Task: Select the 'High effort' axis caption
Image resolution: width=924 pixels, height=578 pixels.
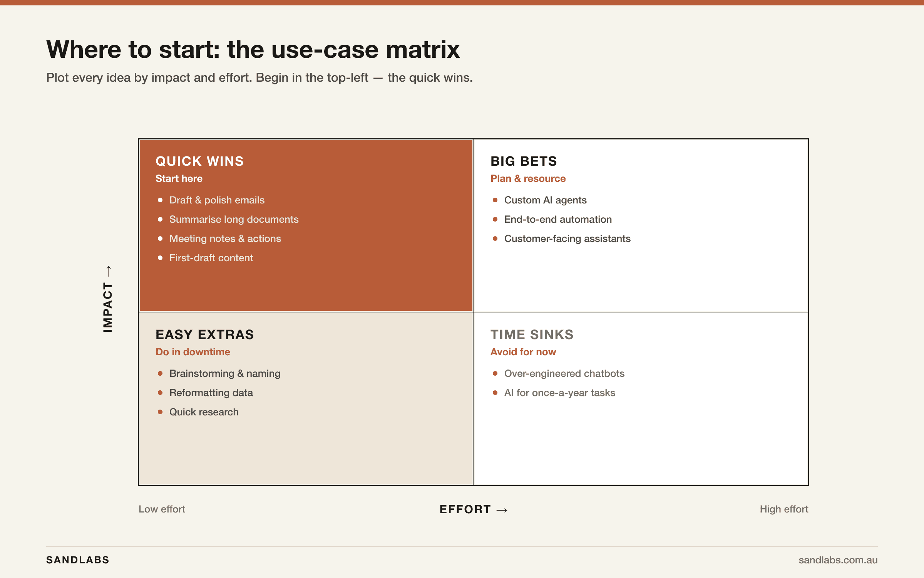Action: pyautogui.click(x=784, y=509)
